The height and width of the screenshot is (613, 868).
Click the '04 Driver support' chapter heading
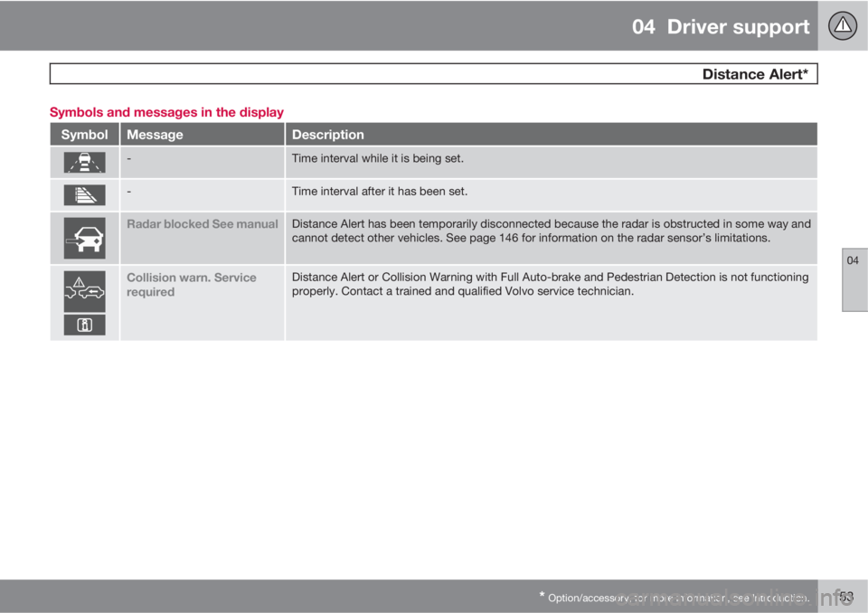pyautogui.click(x=721, y=26)
